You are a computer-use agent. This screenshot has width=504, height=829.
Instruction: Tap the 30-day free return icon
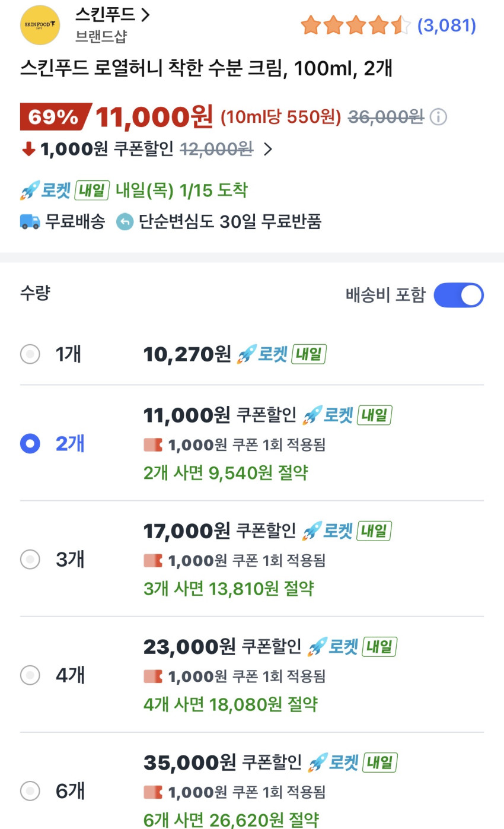tap(125, 222)
